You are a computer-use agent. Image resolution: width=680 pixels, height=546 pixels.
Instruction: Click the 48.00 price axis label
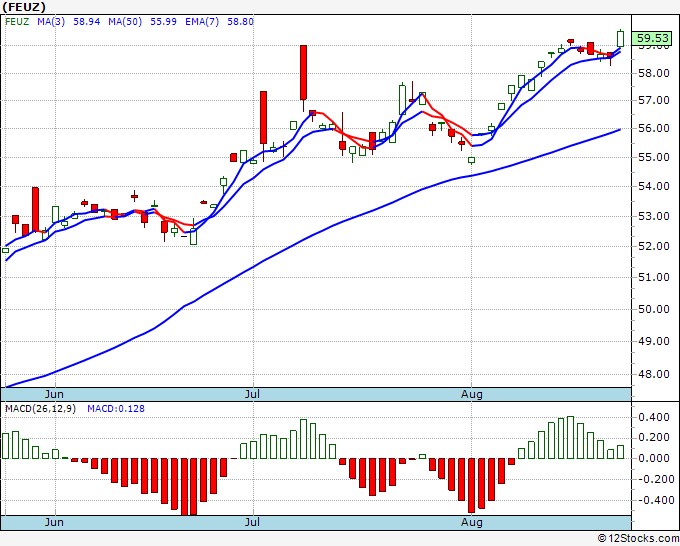pyautogui.click(x=654, y=374)
